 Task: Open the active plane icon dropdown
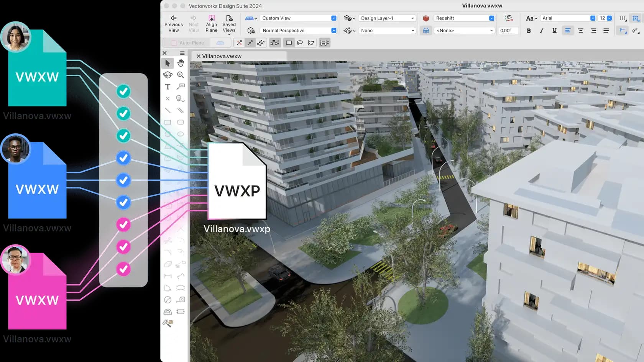(251, 18)
